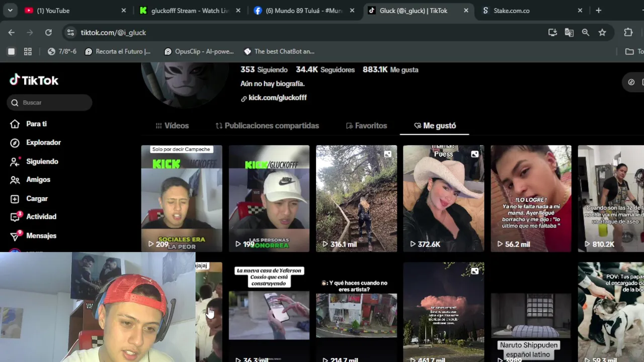Open the pink cloud night sky post

pyautogui.click(x=444, y=312)
